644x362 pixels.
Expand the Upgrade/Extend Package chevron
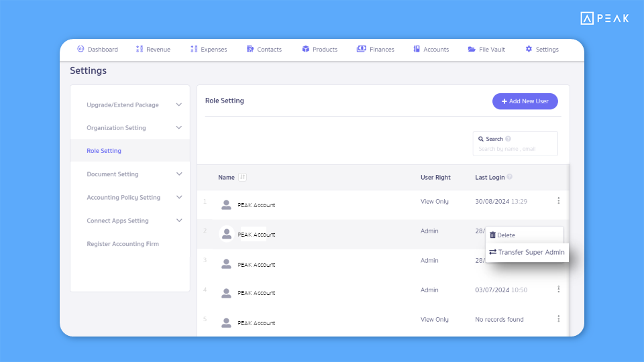179,105
